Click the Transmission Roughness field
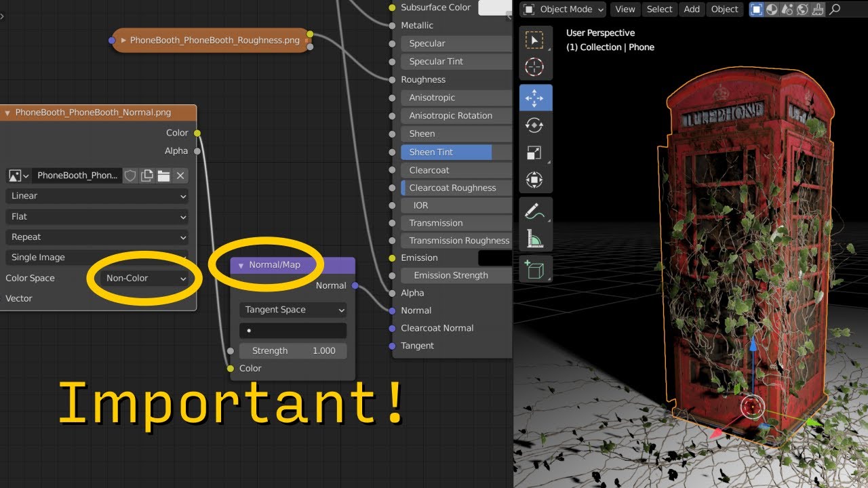868x488 pixels. [456, 241]
